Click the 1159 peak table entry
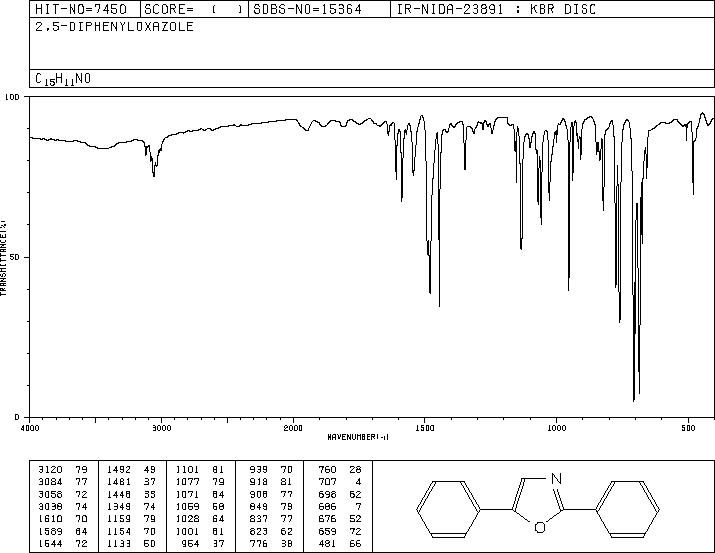Viewport: 715px width, 553px height. (131, 519)
